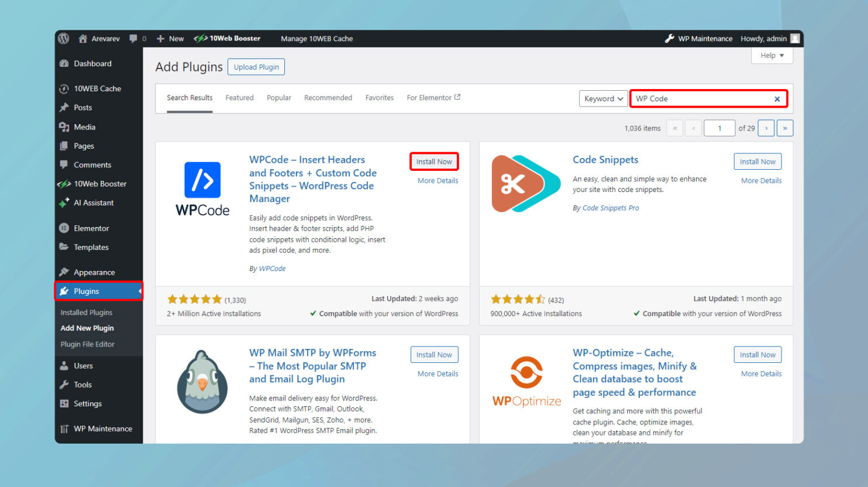Click the WPCode plugin logo thumbnail

click(x=202, y=188)
